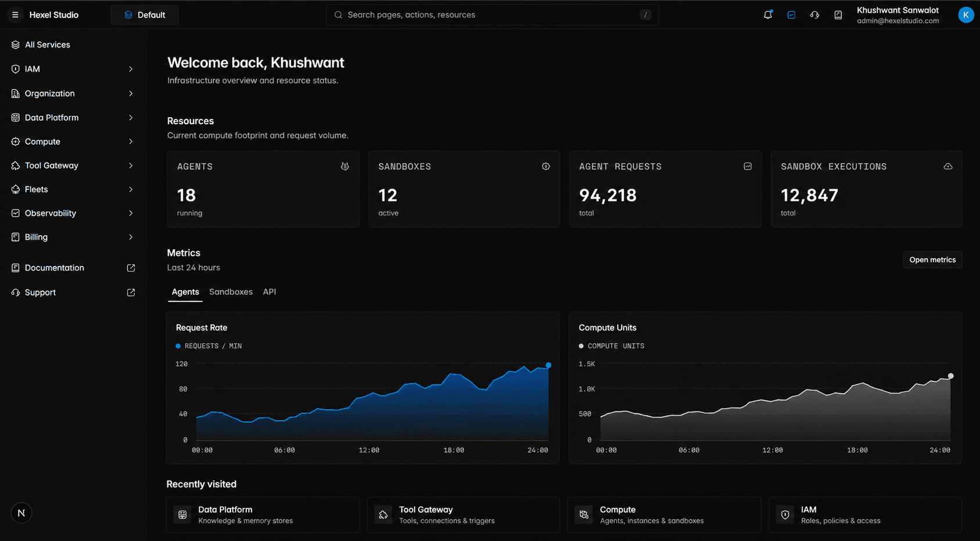Click the Sandbox Executions cloud icon
Viewport: 980px width, 541px height.
(948, 167)
